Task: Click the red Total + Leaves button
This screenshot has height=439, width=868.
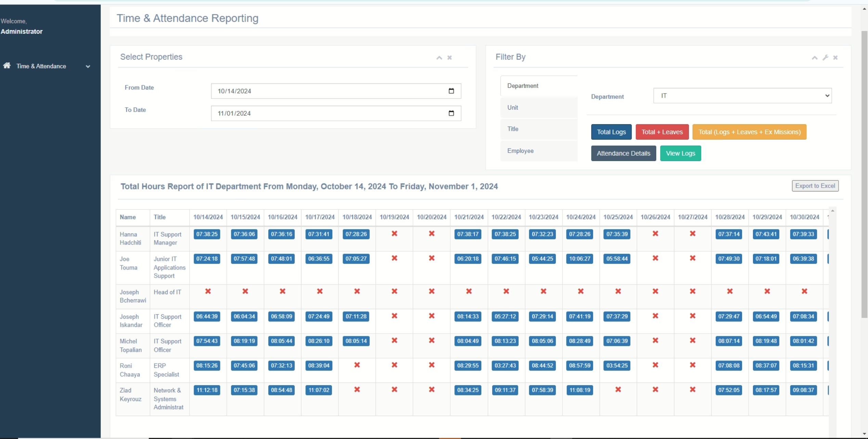Action: [662, 132]
